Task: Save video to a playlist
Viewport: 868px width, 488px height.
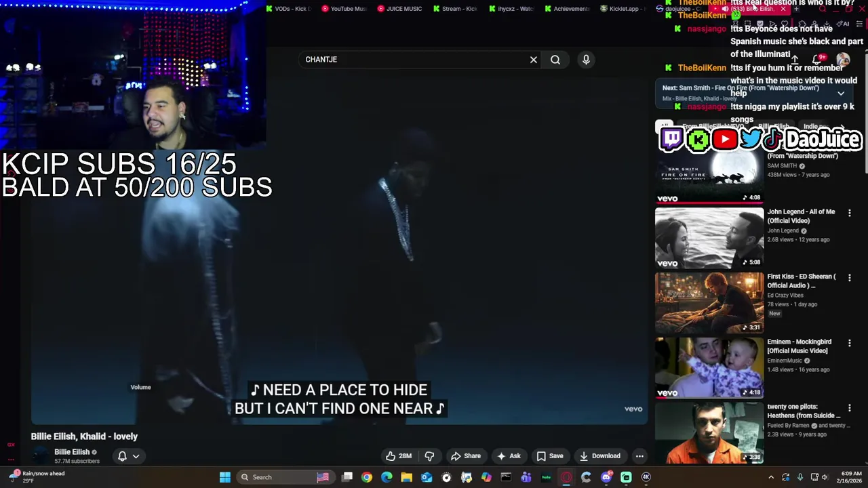Action: pyautogui.click(x=550, y=456)
